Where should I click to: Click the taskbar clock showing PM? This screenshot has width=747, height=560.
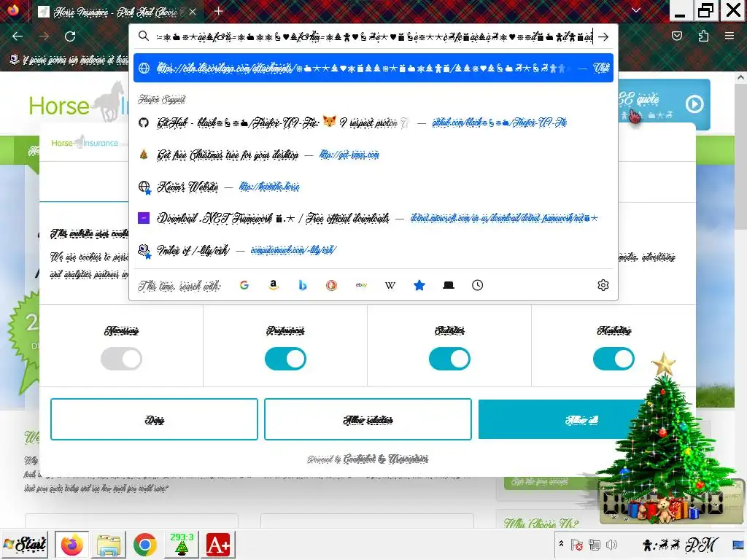681,544
